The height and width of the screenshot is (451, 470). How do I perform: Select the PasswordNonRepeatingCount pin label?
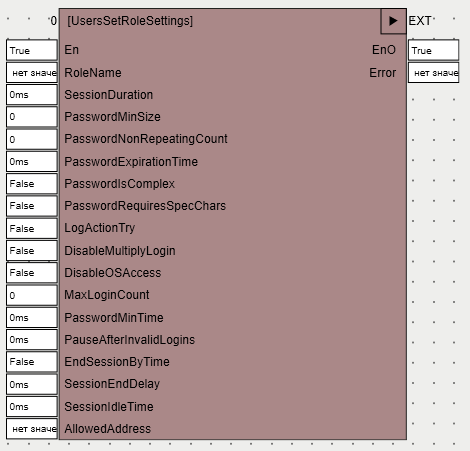pyautogui.click(x=146, y=139)
